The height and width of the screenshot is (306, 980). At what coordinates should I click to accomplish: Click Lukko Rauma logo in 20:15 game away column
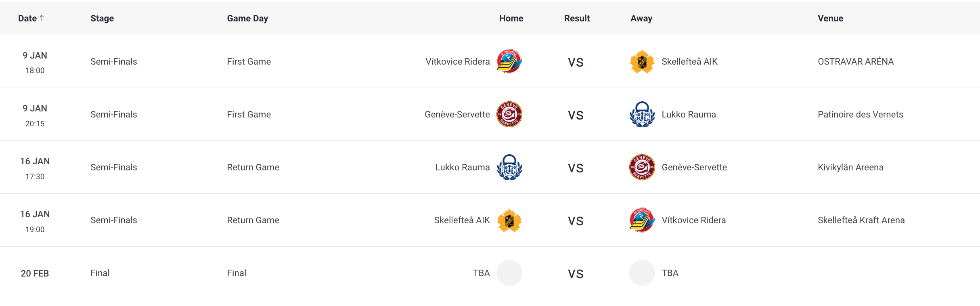tap(642, 114)
